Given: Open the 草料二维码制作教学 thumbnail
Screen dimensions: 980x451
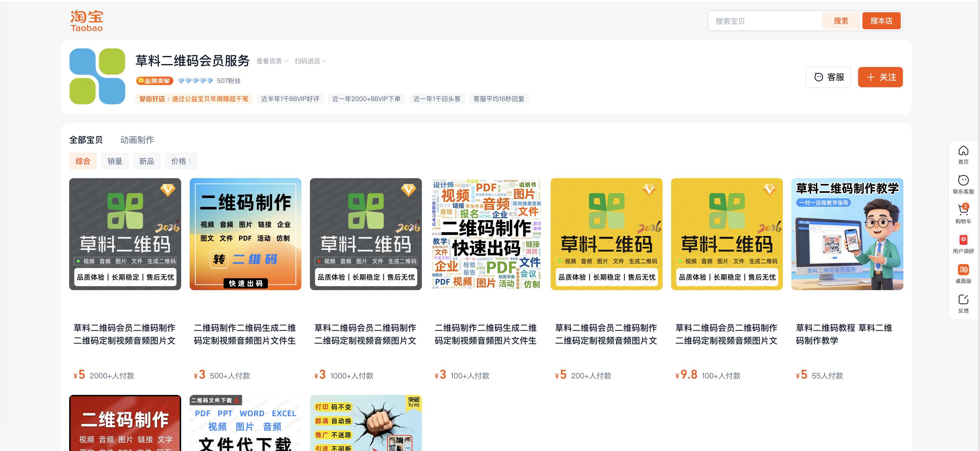Looking at the screenshot, I should 847,234.
